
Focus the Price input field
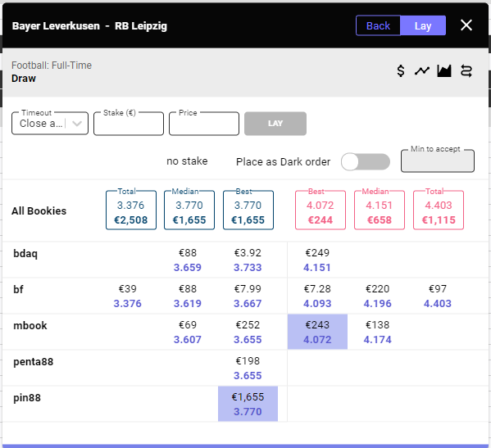(x=204, y=124)
